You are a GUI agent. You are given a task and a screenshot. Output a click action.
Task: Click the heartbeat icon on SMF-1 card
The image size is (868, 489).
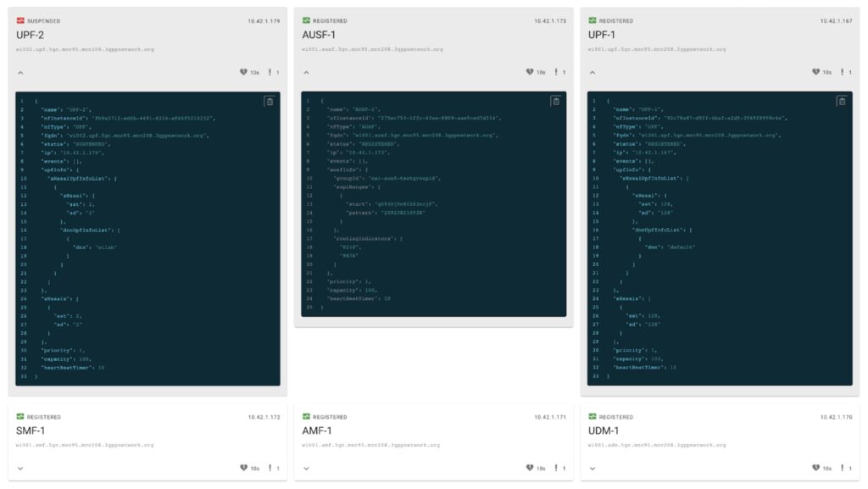[243, 468]
